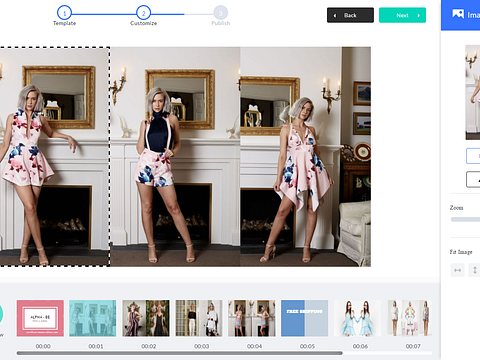Open the blue Free Shipping scene thumbnail
The image size is (480, 360).
click(304, 318)
